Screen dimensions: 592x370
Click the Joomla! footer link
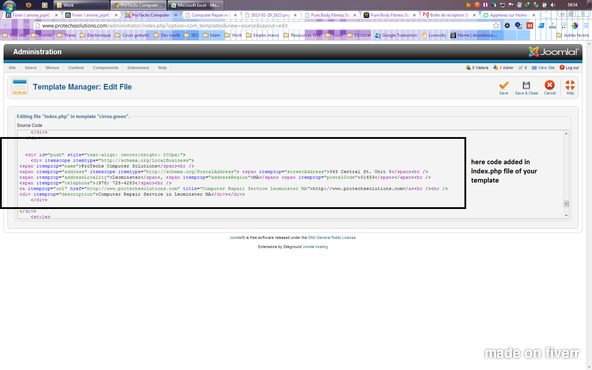[237, 237]
